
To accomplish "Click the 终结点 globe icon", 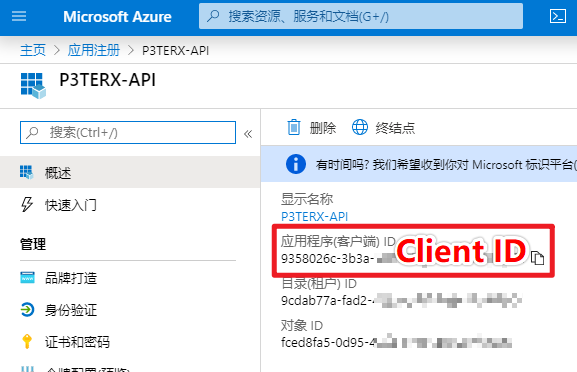I will [360, 127].
